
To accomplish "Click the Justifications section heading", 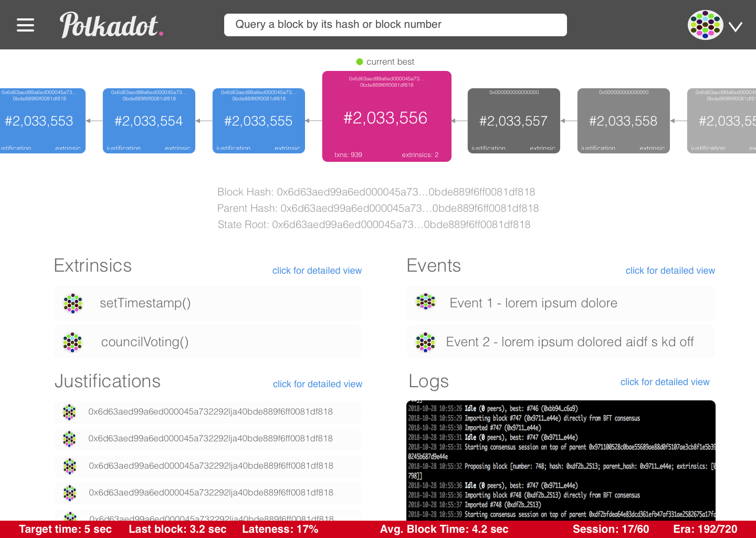I will pyautogui.click(x=108, y=381).
